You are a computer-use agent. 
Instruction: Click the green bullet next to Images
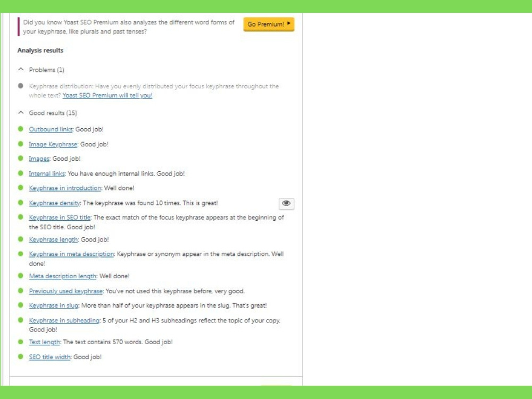click(21, 159)
